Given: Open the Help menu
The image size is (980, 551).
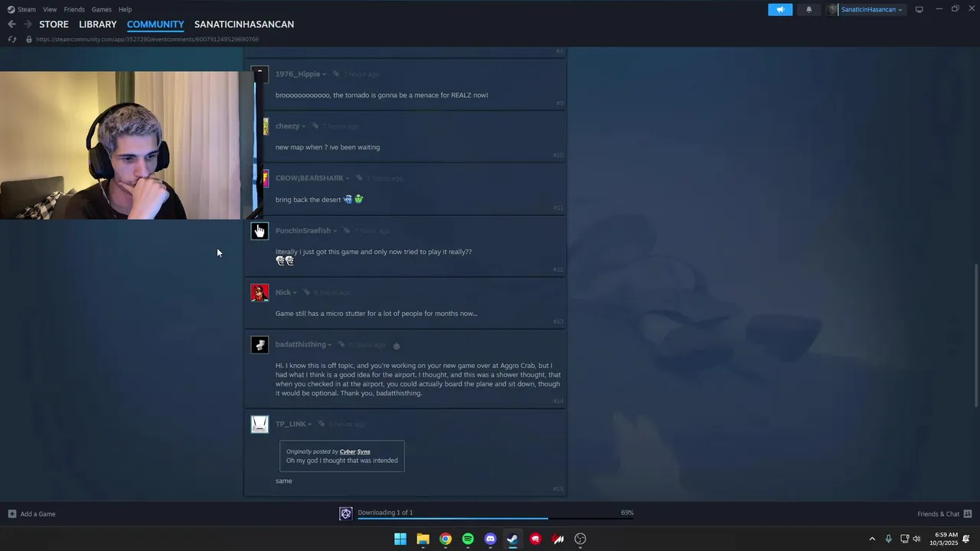Looking at the screenshot, I should [125, 9].
